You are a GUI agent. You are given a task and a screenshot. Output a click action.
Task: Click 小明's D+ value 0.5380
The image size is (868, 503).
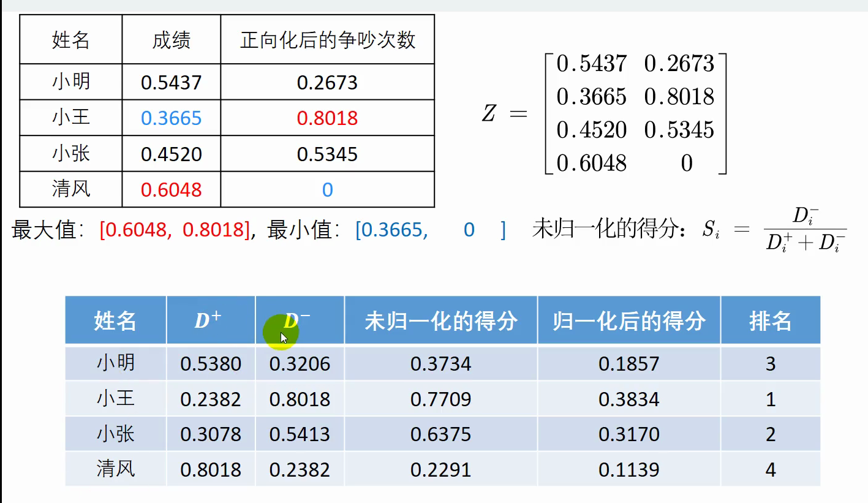point(211,364)
